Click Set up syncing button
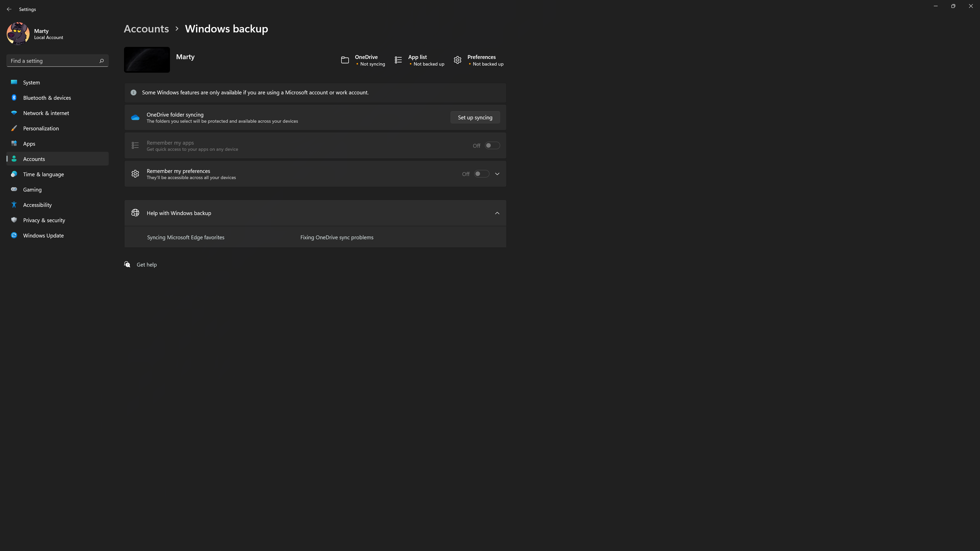Image resolution: width=980 pixels, height=551 pixels. 475,118
